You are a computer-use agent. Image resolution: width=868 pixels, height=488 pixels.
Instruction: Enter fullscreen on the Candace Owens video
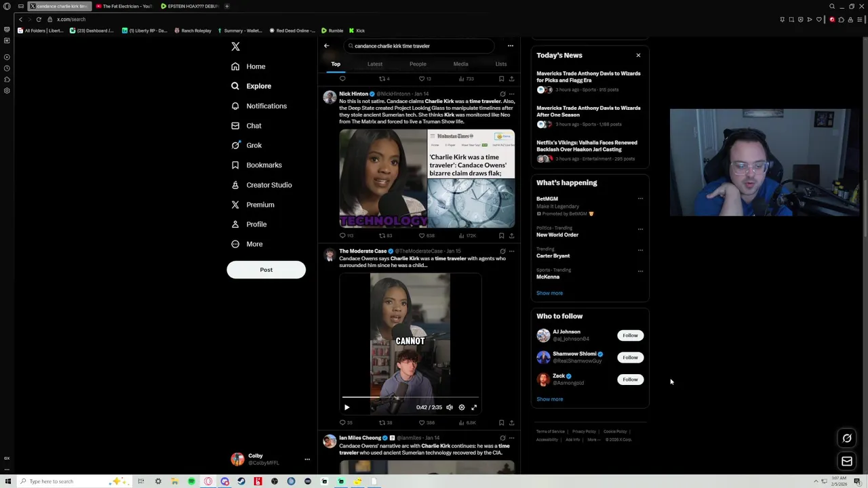(x=474, y=407)
